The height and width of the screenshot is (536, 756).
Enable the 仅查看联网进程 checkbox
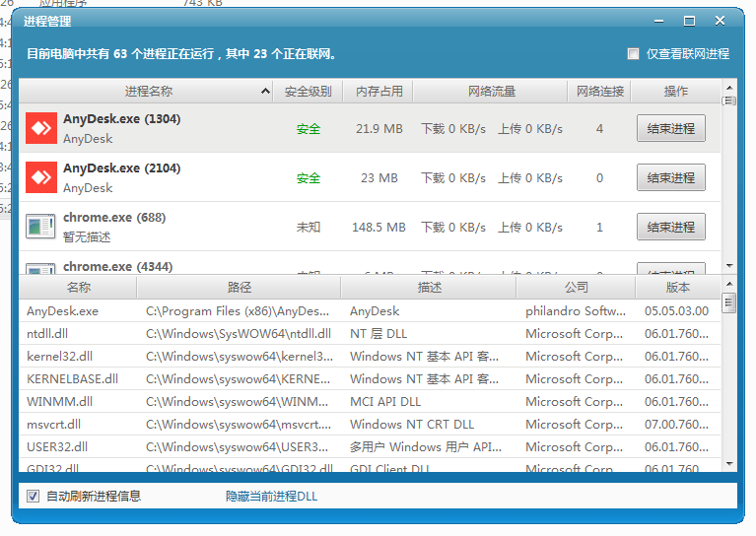[633, 53]
